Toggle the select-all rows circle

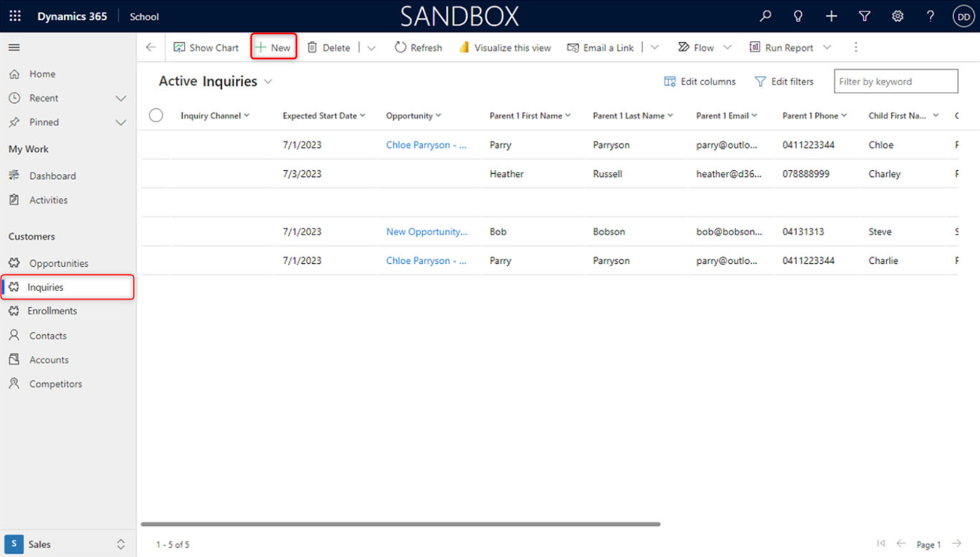pos(156,115)
